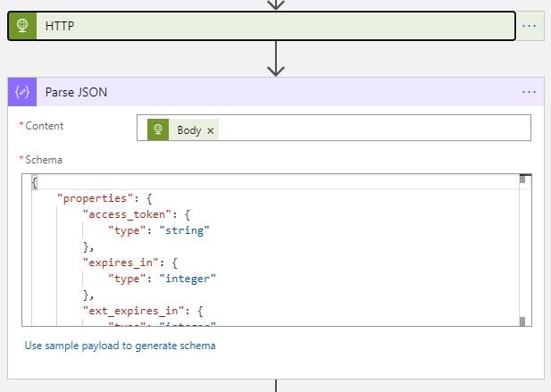
Task: Click the arrow connector above the HTTP action
Action: click(x=275, y=4)
